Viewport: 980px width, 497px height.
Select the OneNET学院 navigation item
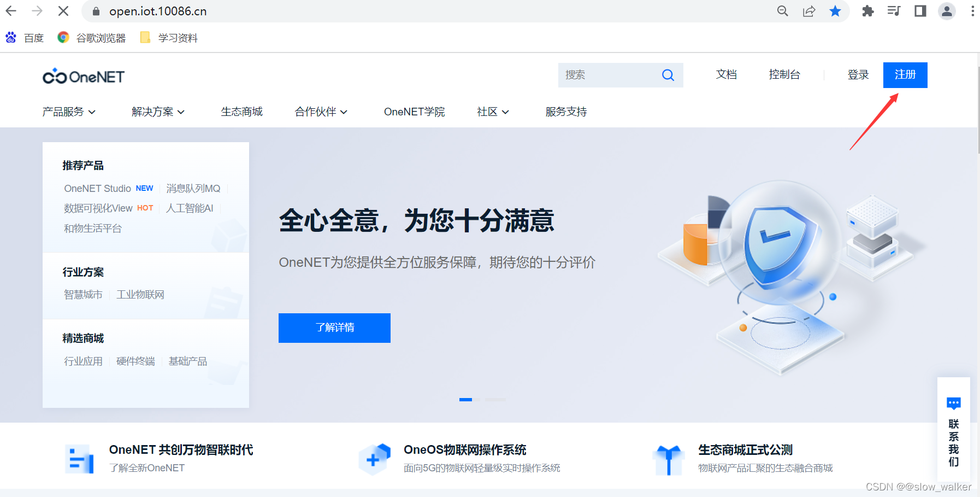(x=414, y=112)
